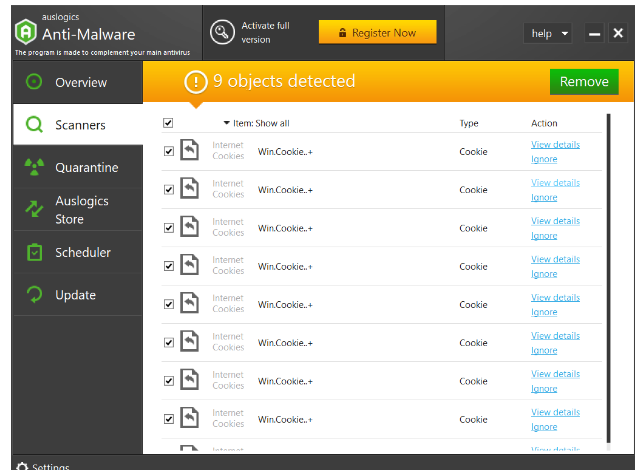Open the help dropdown menu
Viewport: 636px width, 472px height.
(548, 33)
